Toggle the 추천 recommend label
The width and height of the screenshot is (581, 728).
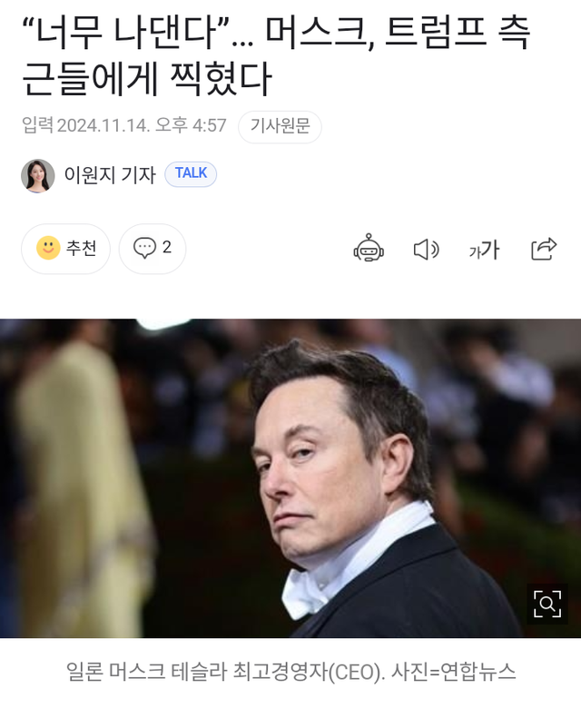point(82,248)
